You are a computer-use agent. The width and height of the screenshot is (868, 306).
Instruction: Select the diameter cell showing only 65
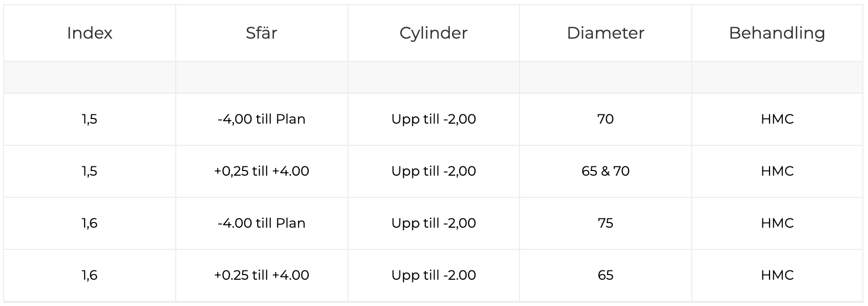[x=605, y=275]
